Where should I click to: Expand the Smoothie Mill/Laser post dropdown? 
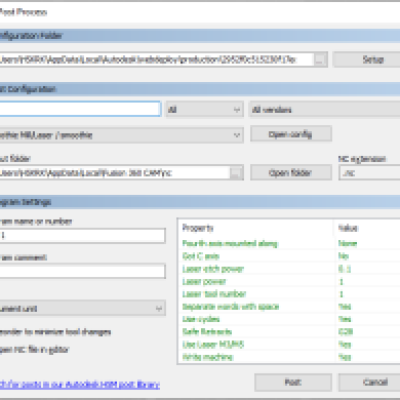121,135
